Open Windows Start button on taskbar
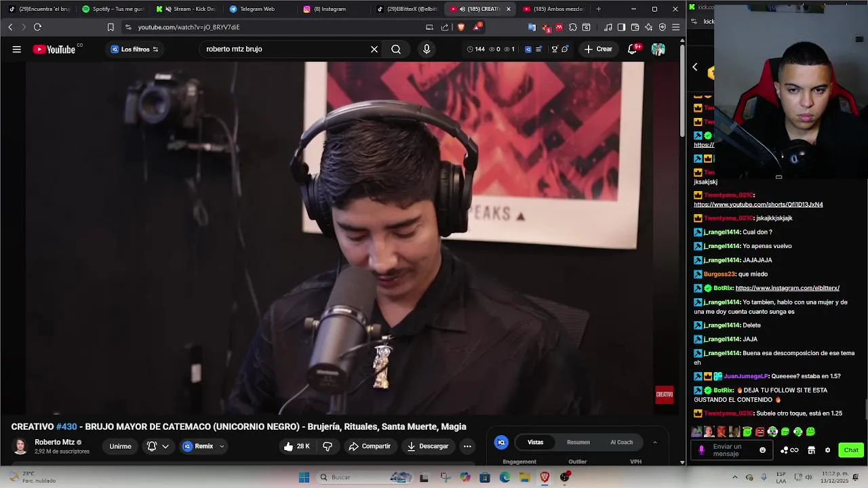Image resolution: width=868 pixels, height=488 pixels. point(304,477)
